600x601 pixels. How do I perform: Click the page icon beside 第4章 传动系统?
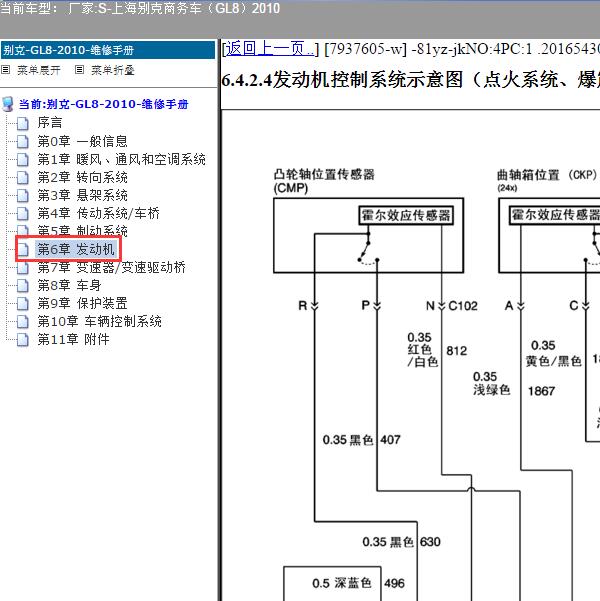(x=23, y=213)
